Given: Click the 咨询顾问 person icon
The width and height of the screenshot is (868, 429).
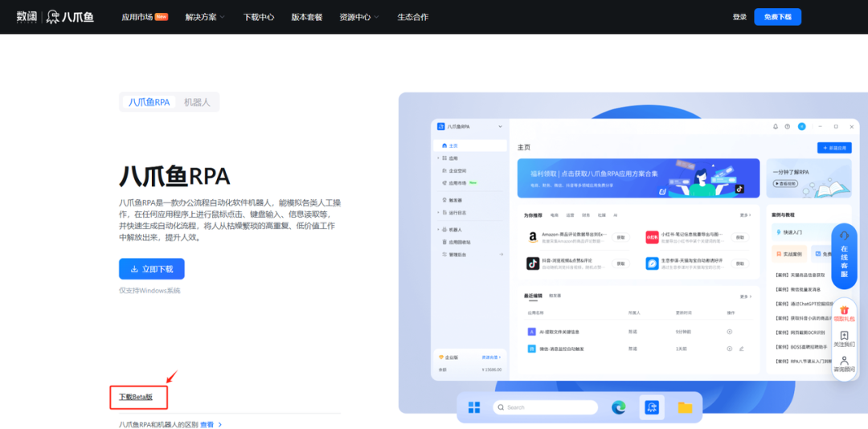Looking at the screenshot, I should 844,364.
